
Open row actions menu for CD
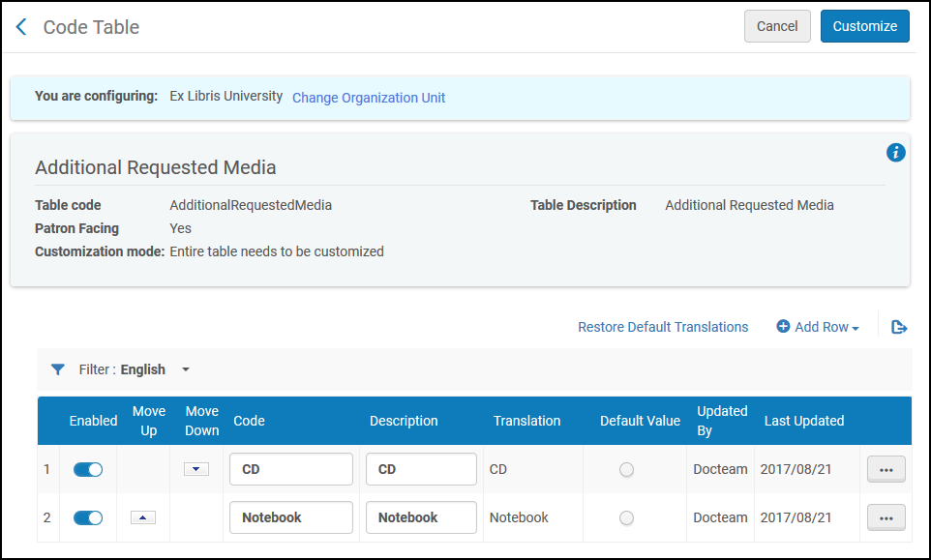click(x=886, y=470)
